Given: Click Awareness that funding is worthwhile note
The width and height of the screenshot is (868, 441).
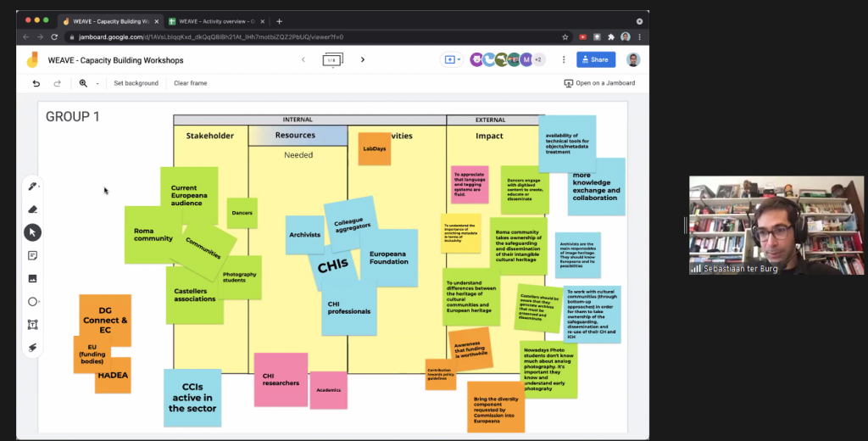Looking at the screenshot, I should [470, 349].
